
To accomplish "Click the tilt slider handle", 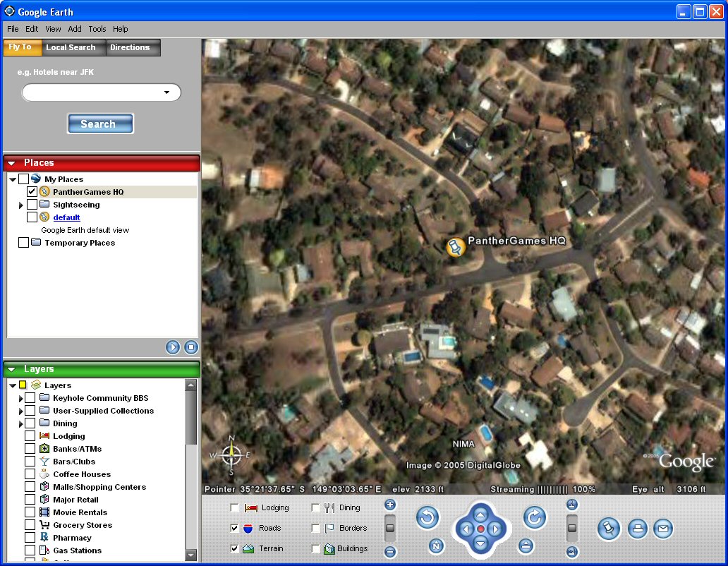I will point(572,528).
